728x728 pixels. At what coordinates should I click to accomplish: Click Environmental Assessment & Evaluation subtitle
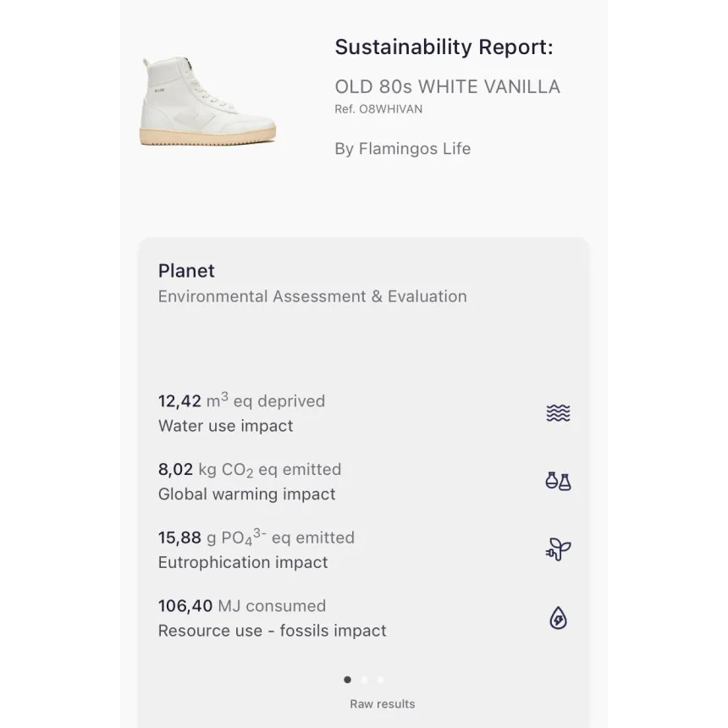coord(312,296)
